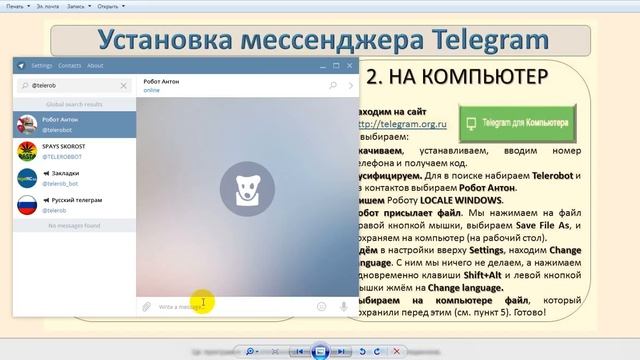Click the actual size icon in viewer
640x360 pixels.
click(276, 351)
